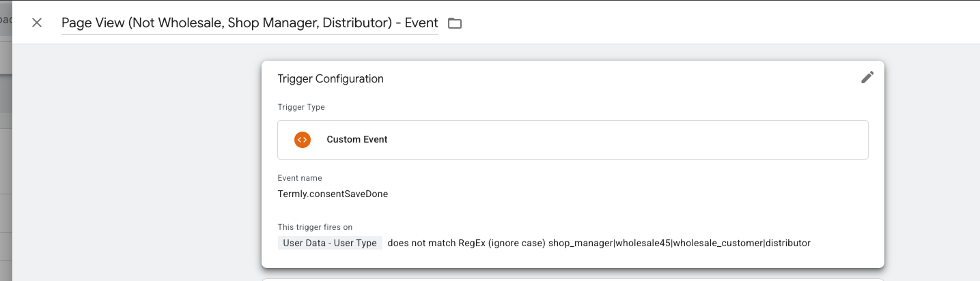This screenshot has height=281, width=980.
Task: Click the Termly.consentSaveDone event name
Action: coord(333,194)
